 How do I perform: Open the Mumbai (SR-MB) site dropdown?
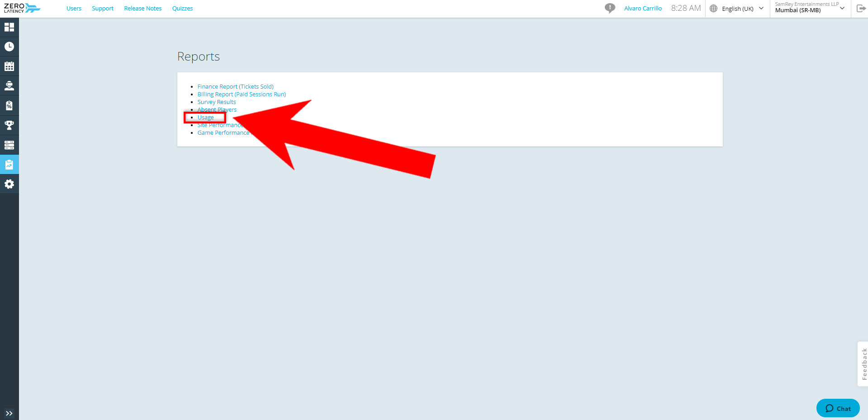tap(810, 8)
